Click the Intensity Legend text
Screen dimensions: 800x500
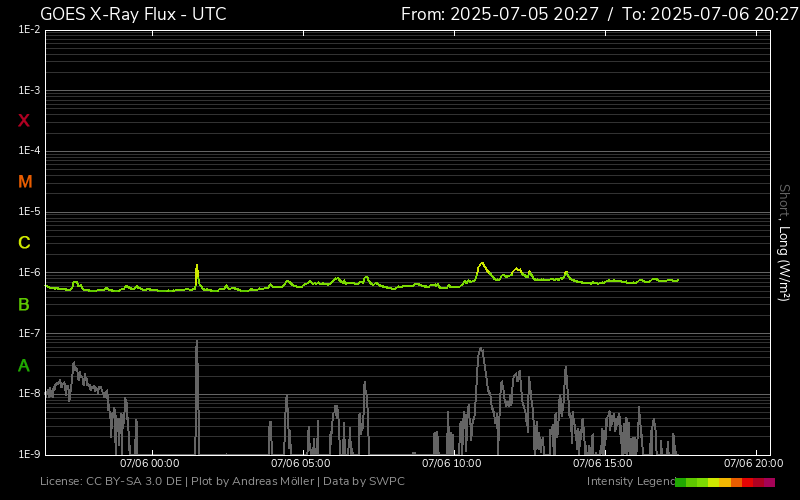pos(629,482)
